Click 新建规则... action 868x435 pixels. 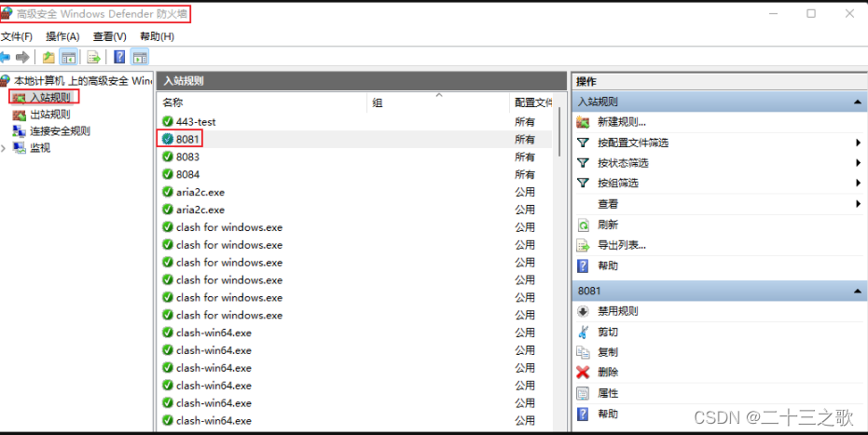coord(622,122)
